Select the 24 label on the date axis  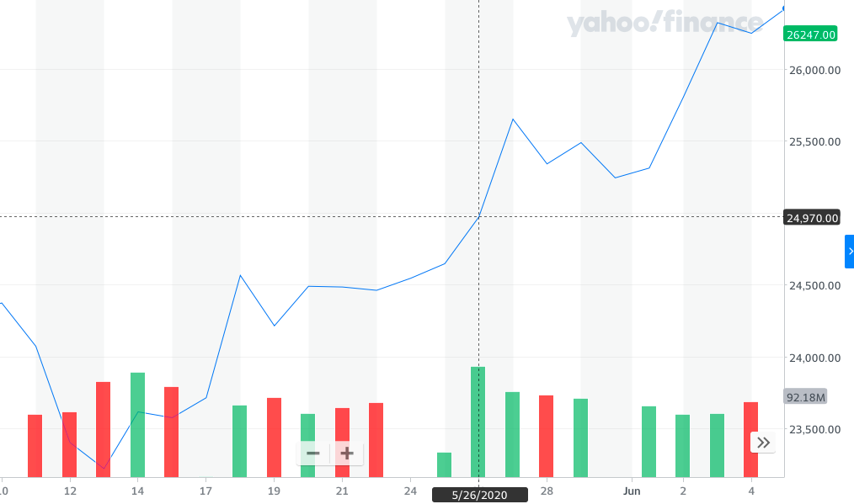pyautogui.click(x=410, y=491)
